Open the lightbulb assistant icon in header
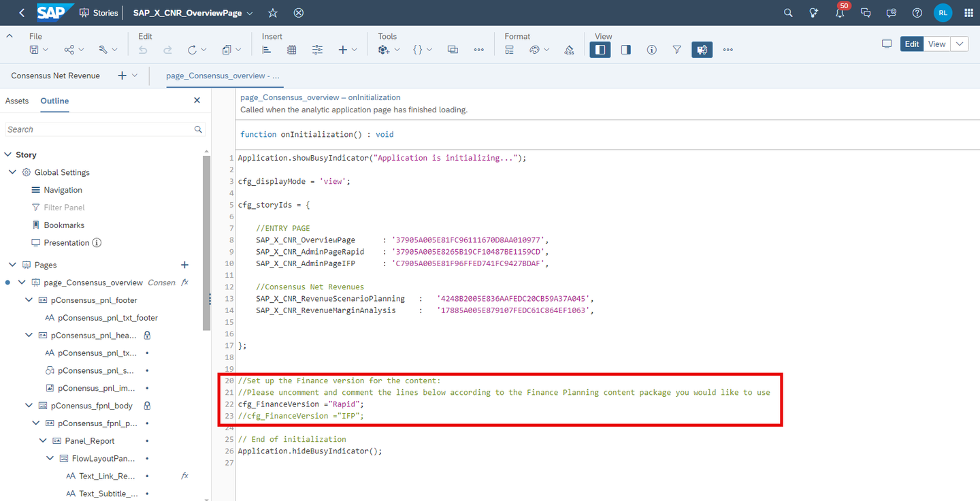This screenshot has height=501, width=980. 813,13
